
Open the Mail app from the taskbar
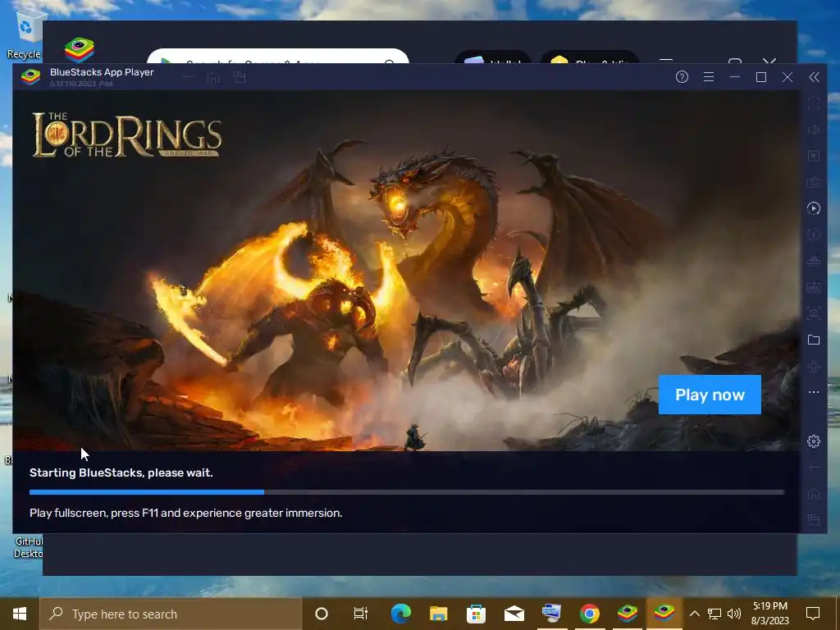tap(514, 614)
